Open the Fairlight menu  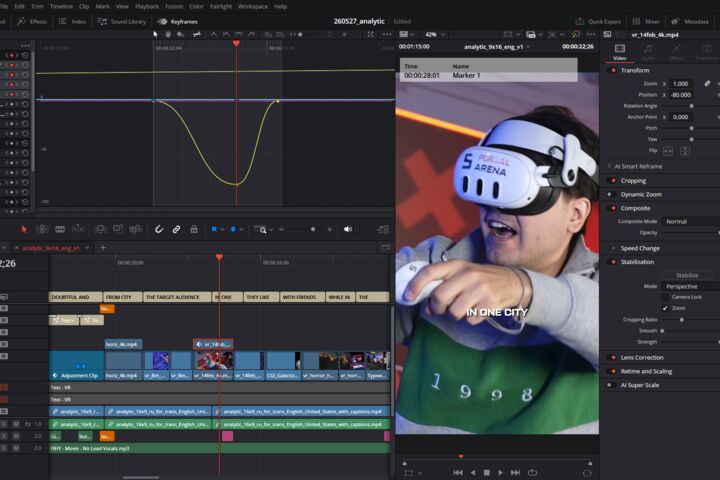[221, 6]
